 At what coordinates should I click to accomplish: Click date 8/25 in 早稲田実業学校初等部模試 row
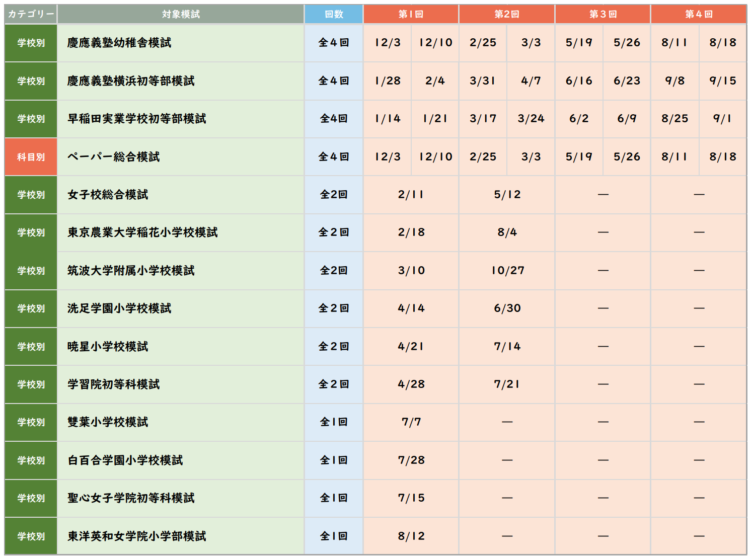pos(674,119)
